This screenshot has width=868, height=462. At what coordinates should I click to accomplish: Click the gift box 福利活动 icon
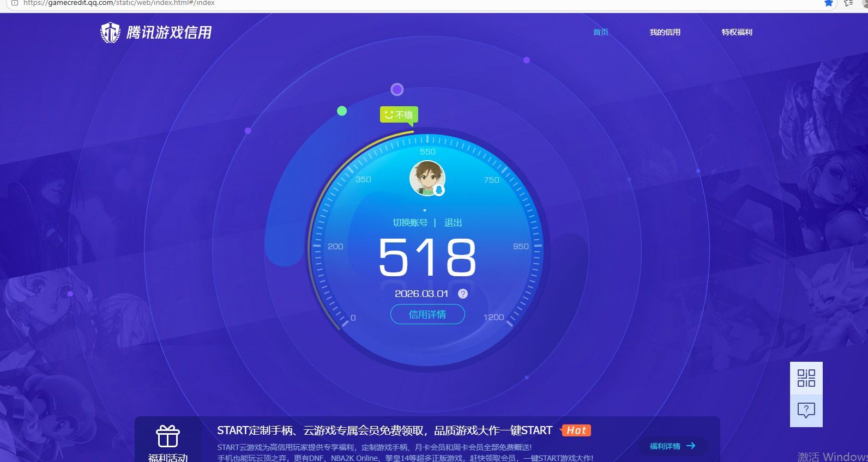click(168, 437)
